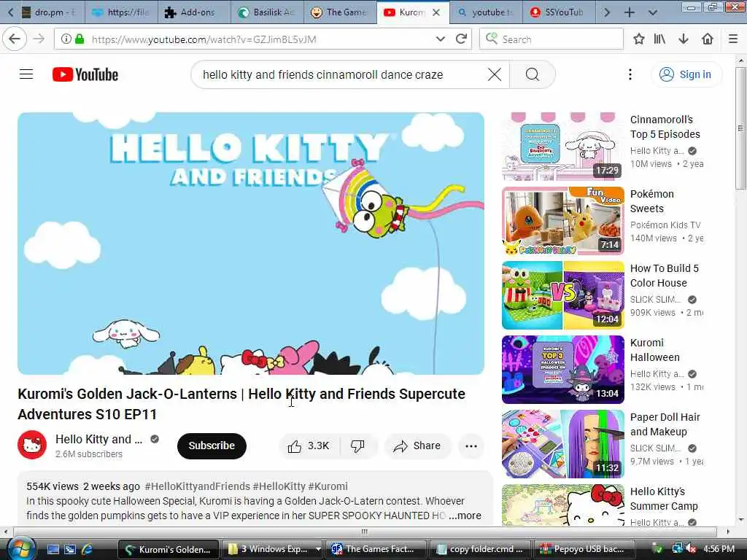Close the Kuromi YouTube tab
The image size is (747, 560).
[436, 12]
